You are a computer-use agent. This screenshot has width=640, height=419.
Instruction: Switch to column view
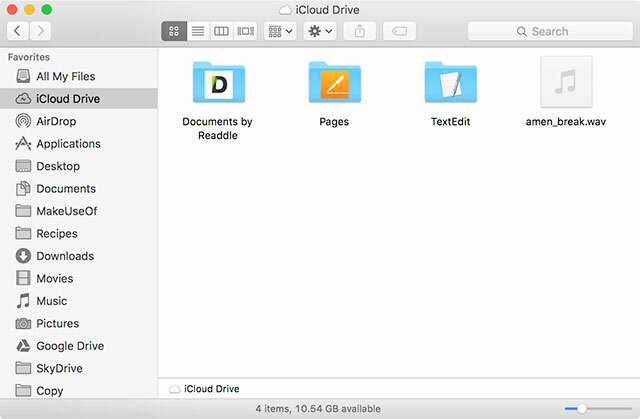(221, 31)
